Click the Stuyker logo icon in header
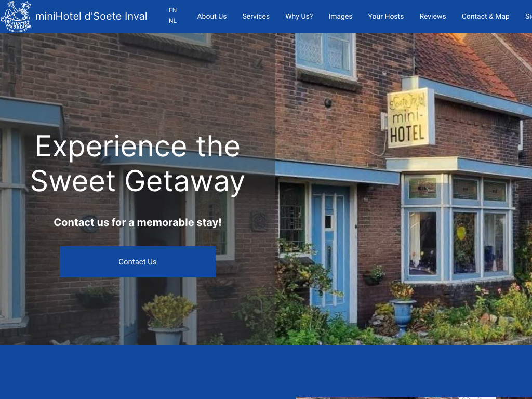This screenshot has height=399, width=532. coord(16,16)
